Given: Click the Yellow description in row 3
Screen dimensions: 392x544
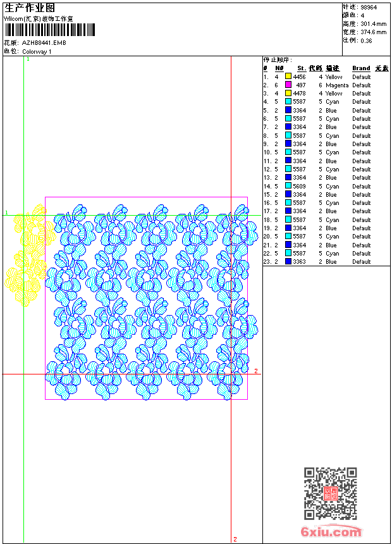Looking at the screenshot, I should coord(334,94).
